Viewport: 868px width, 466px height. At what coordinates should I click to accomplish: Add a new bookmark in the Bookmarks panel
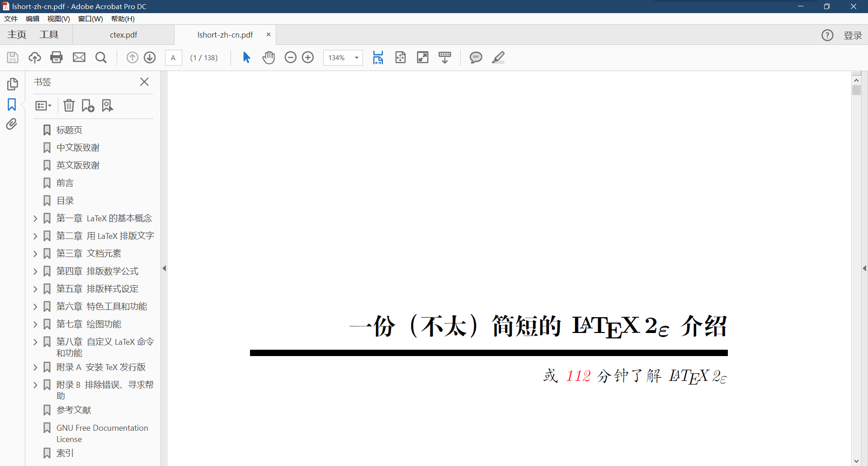coord(87,105)
